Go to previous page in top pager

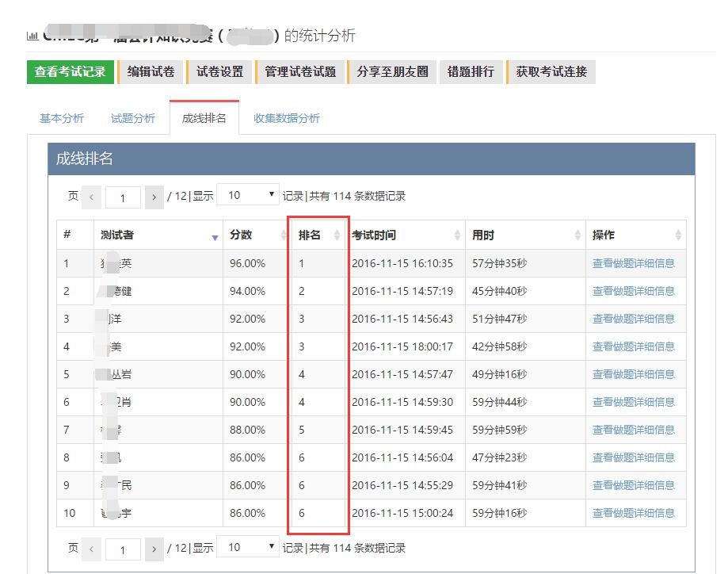(x=91, y=197)
